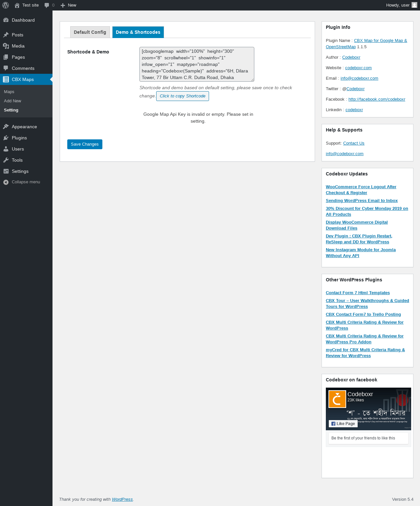
Task: Open Add New under CBX Maps
Action: 12,101
